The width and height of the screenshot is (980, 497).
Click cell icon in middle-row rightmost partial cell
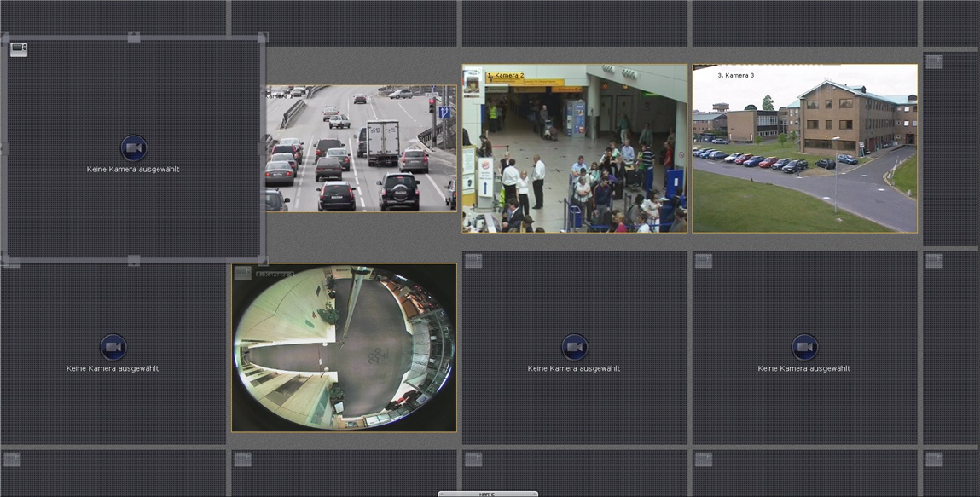click(x=935, y=260)
